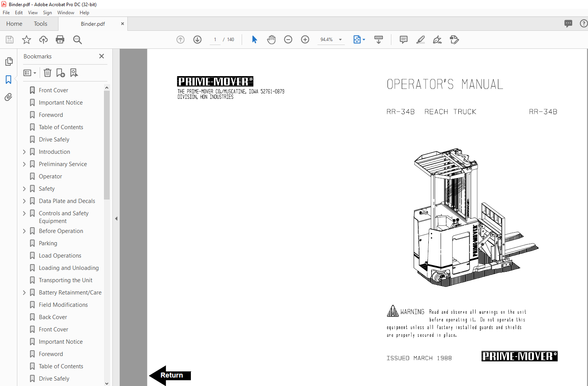The height and width of the screenshot is (386, 588).
Task: Open the Sign menu
Action: click(47, 13)
